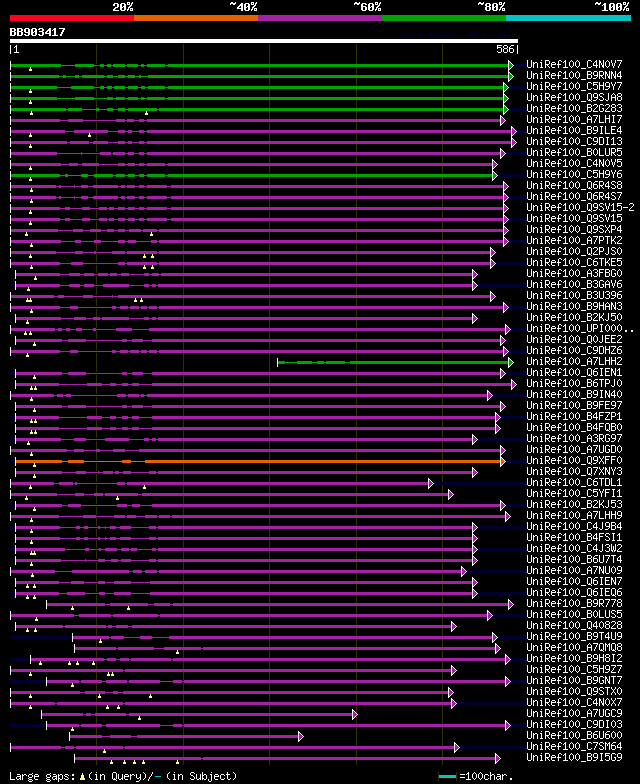This screenshot has width=640, height=784.
Task: Click the UniRef100_C4N0V5 label
Action: (574, 164)
